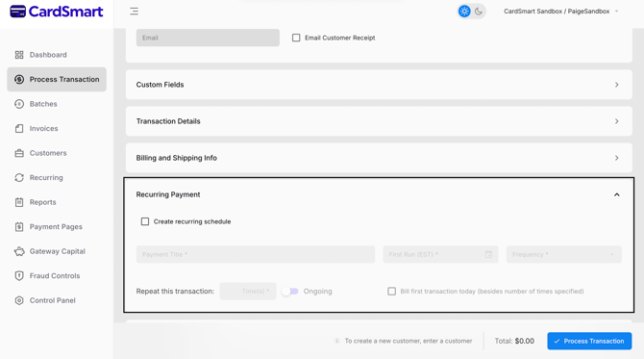Toggle the Ongoing switch
This screenshot has width=644, height=359.
[290, 292]
